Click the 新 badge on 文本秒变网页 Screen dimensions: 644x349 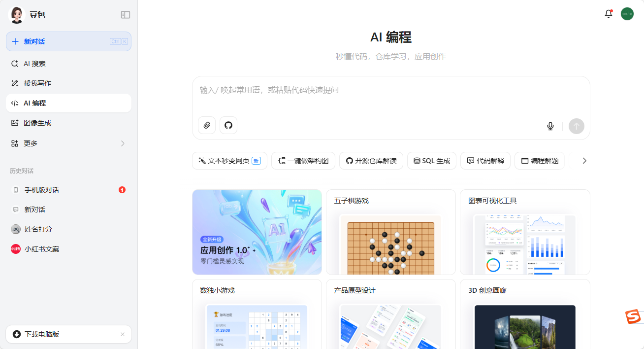256,161
